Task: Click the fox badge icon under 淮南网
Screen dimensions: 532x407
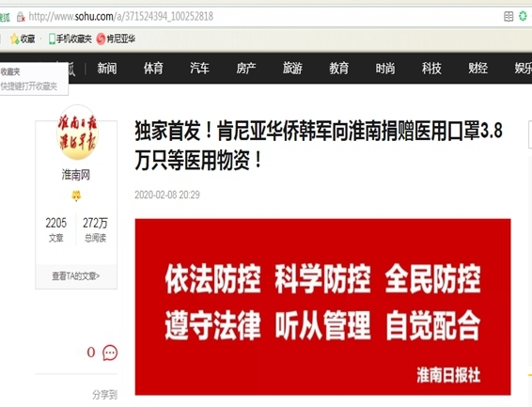Action: 76,196
